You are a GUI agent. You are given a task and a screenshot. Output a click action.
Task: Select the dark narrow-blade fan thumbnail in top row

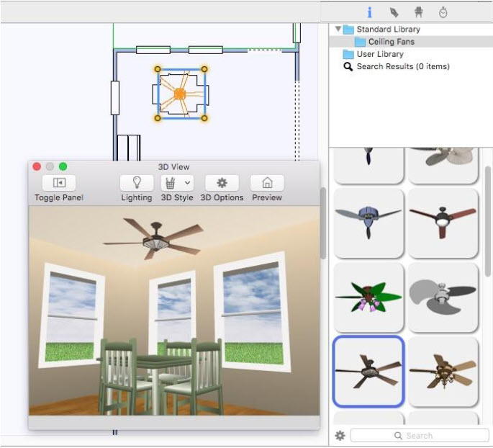coord(368,165)
